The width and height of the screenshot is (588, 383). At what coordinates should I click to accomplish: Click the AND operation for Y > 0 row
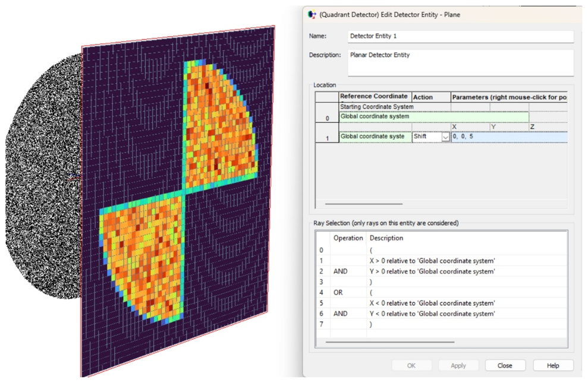(341, 271)
